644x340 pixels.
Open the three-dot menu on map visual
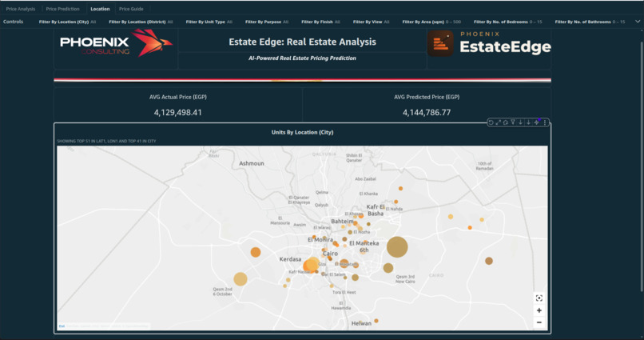545,122
